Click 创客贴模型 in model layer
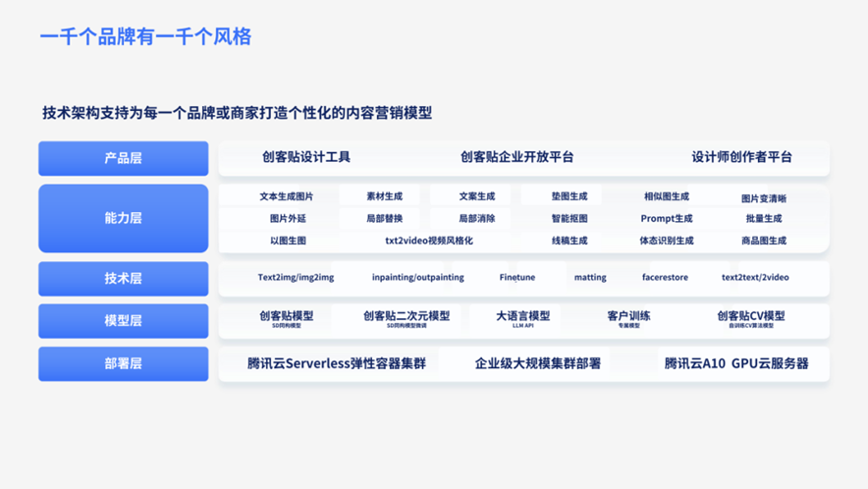 286,316
